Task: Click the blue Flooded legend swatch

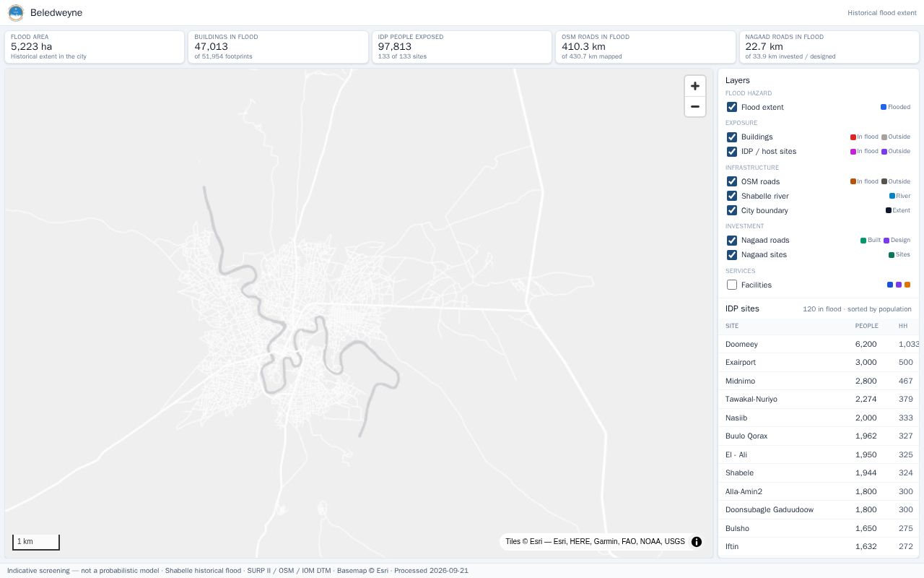Action: 884,107
